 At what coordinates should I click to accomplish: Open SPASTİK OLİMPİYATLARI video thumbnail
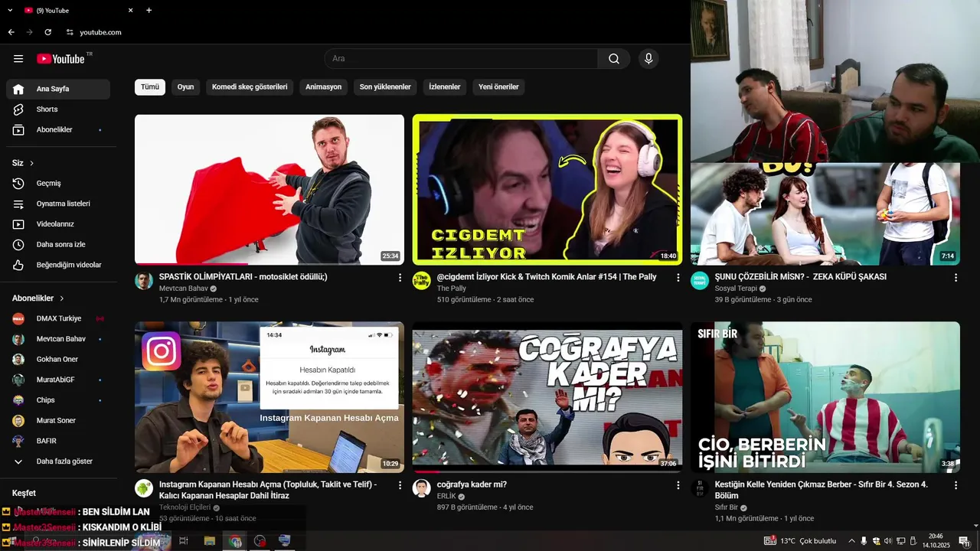269,190
